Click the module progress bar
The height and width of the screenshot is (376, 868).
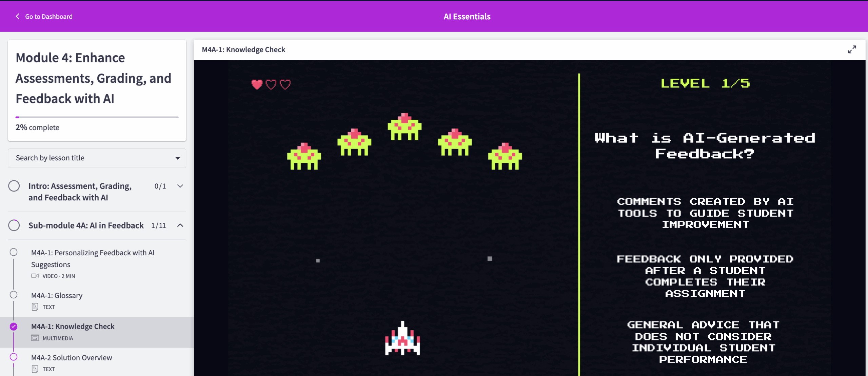[x=97, y=117]
